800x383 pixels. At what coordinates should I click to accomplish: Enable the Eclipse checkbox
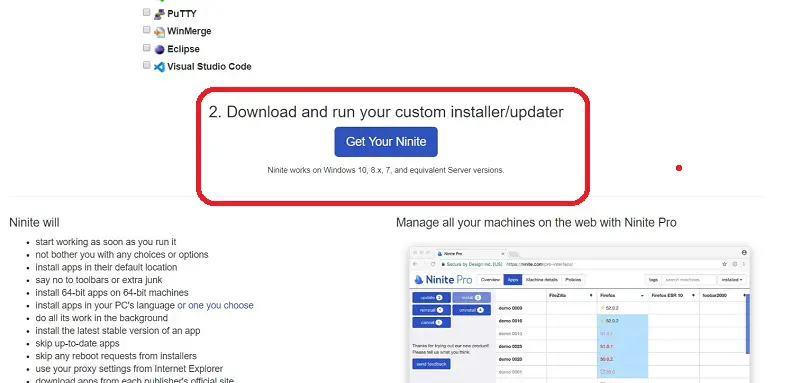point(146,47)
